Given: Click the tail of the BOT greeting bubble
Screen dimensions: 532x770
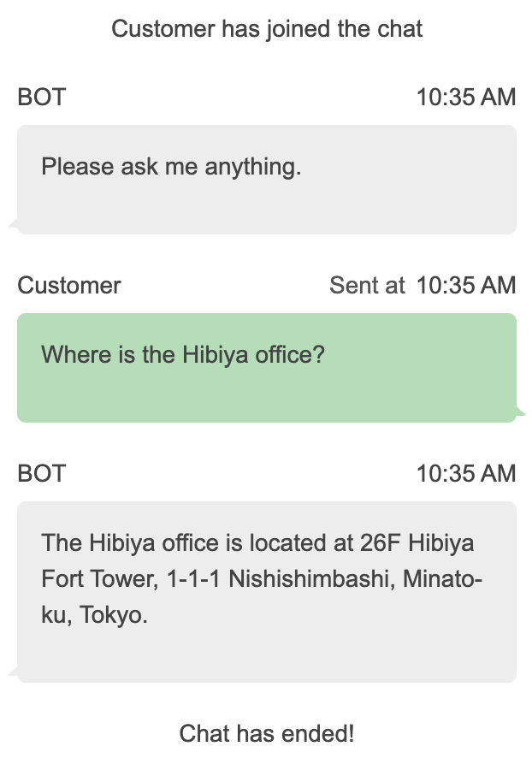Looking at the screenshot, I should (x=13, y=224).
